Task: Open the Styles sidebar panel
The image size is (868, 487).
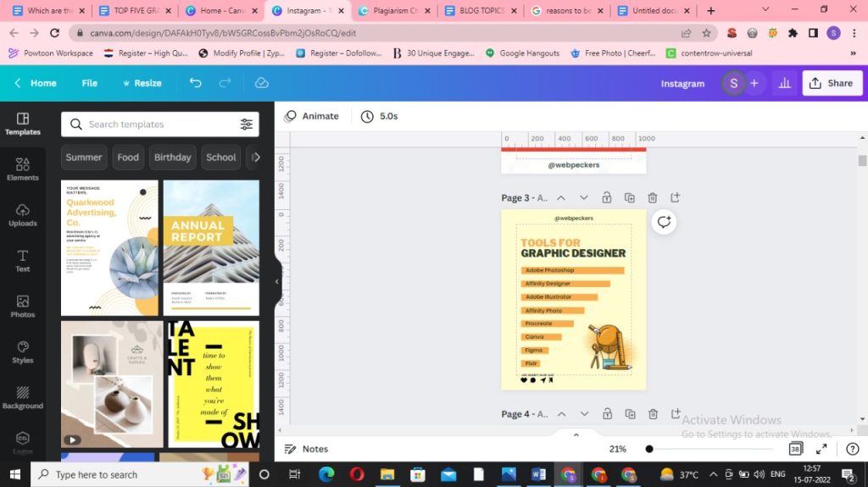Action: 23,352
